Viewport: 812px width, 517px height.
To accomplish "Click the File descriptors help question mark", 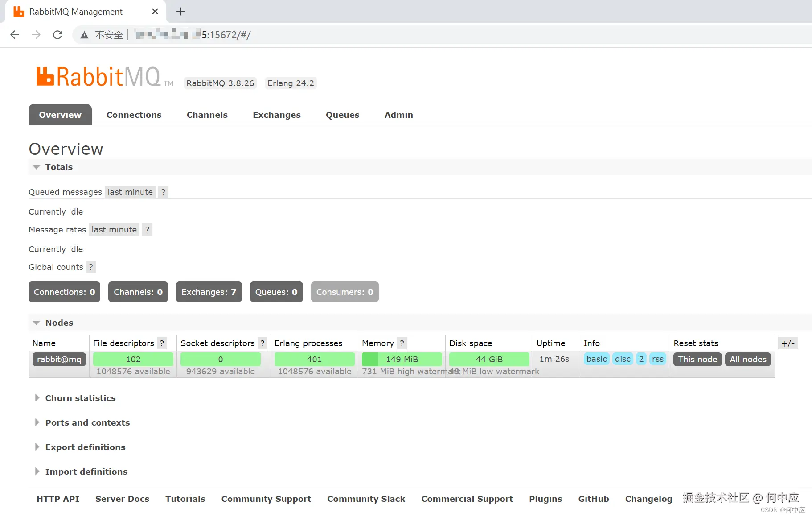I will pos(162,343).
